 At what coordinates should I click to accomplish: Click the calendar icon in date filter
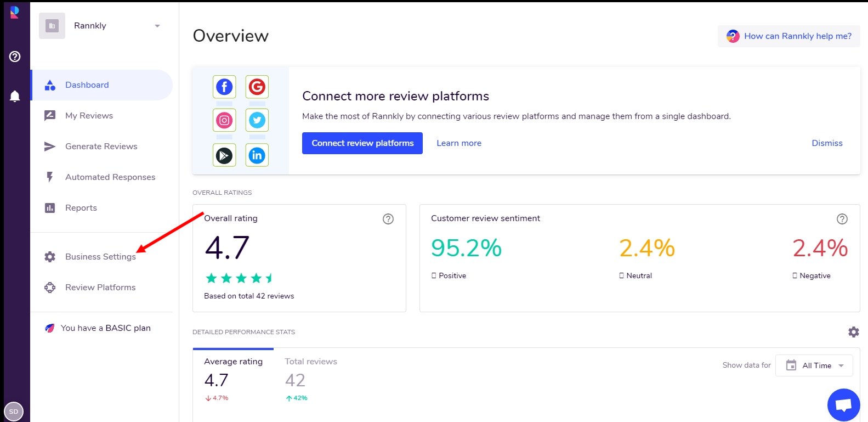[791, 365]
